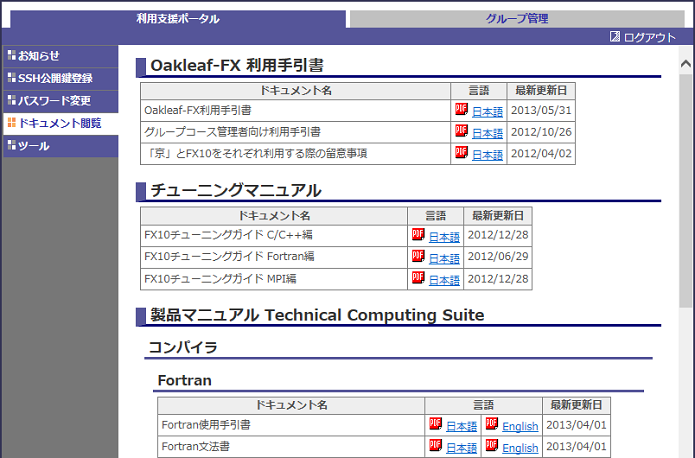Viewport: 695px width, 458px height.
Task: Click the vertical scrollbar thumb
Action: click(x=685, y=191)
